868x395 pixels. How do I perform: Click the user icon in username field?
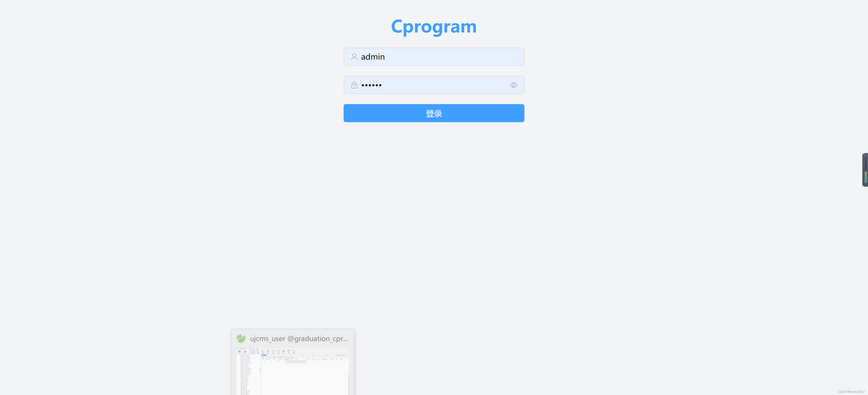coord(354,56)
